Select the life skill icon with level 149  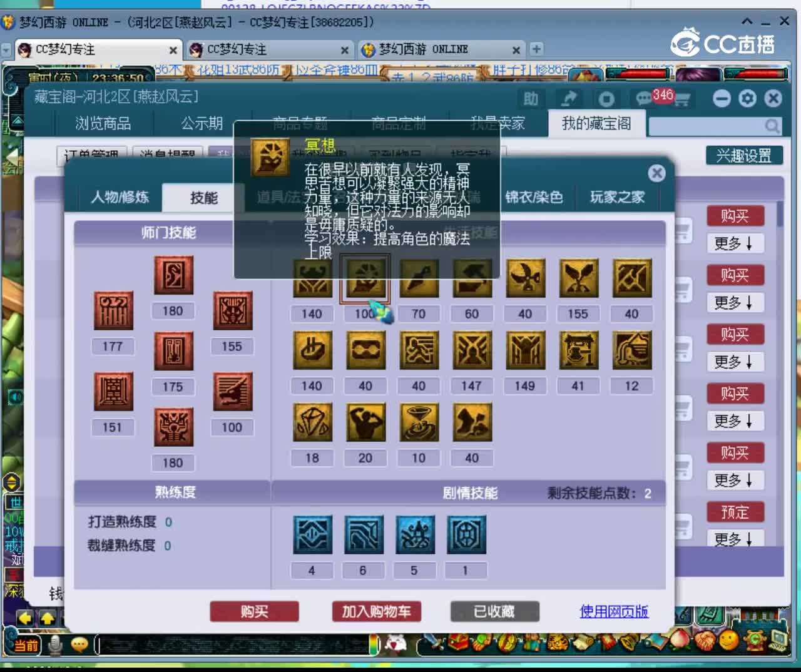tap(524, 350)
